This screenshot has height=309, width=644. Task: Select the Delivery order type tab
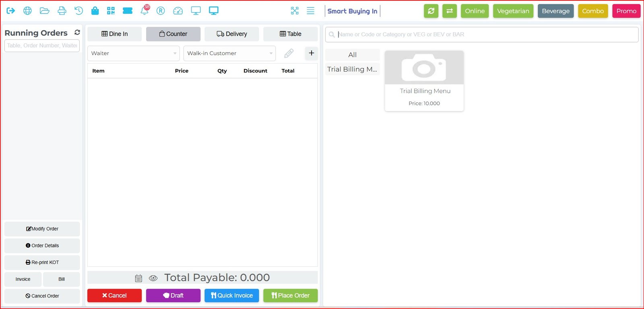pyautogui.click(x=231, y=34)
